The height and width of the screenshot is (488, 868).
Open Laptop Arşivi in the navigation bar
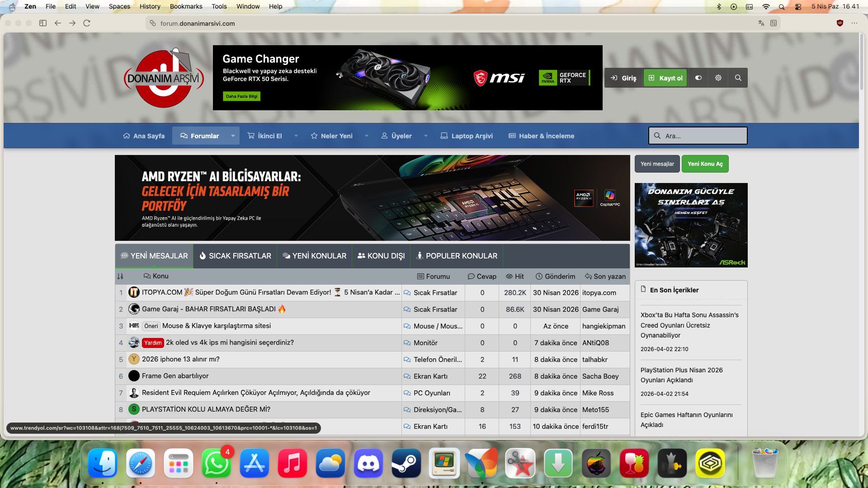coord(467,136)
